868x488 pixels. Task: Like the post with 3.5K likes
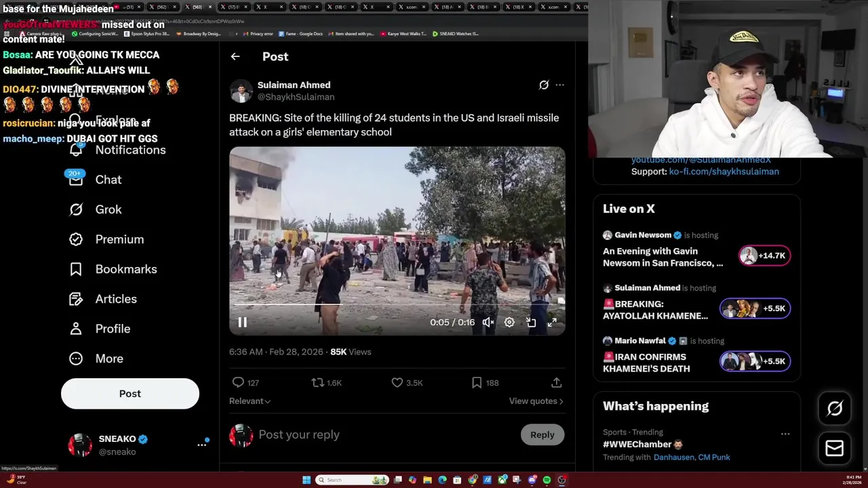click(x=397, y=382)
